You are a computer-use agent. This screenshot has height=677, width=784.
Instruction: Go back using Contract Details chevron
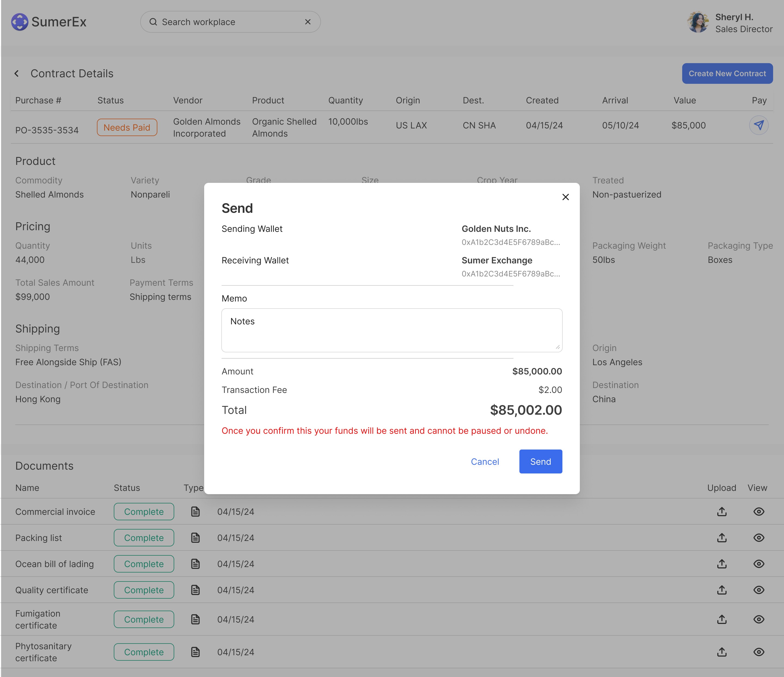(x=17, y=73)
